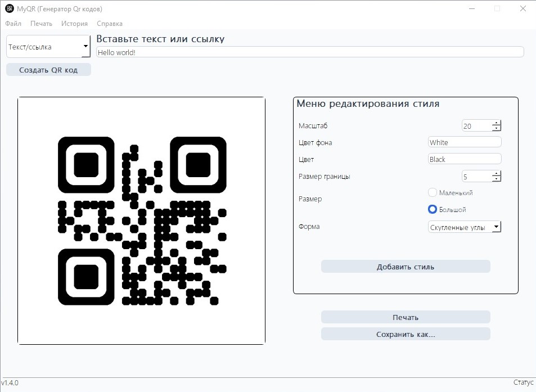
Task: Click the Добавить стиль button
Action: coord(406,267)
